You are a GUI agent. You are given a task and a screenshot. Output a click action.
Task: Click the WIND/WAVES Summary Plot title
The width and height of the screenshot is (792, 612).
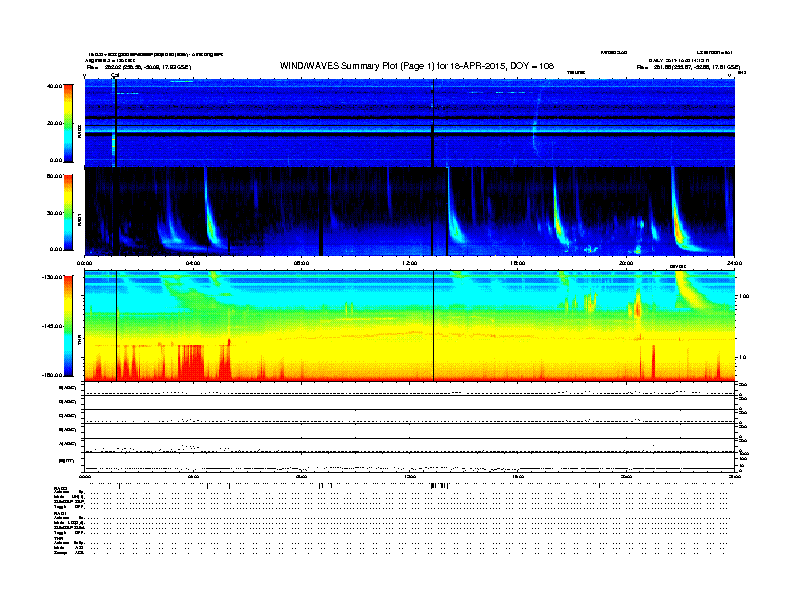(x=417, y=66)
